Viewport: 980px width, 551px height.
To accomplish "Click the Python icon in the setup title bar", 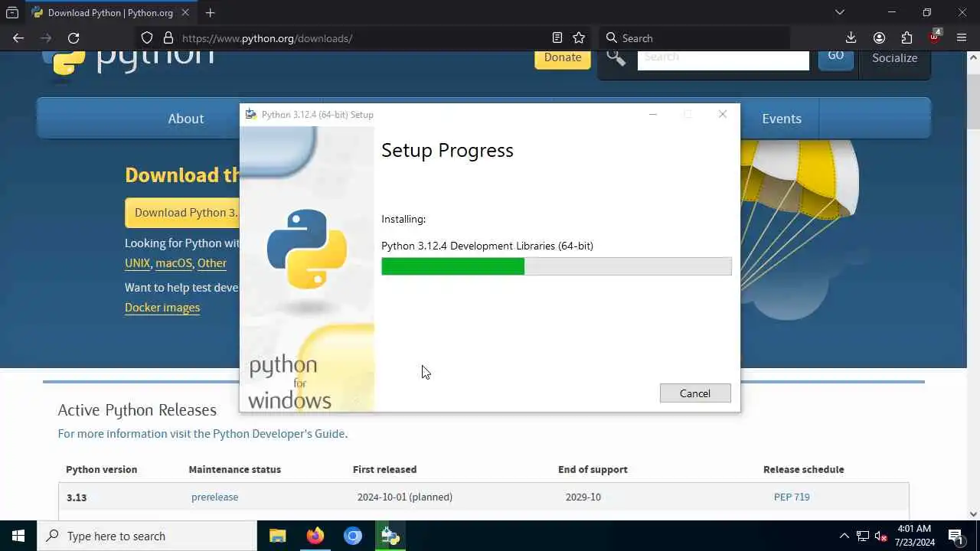I will (x=250, y=115).
